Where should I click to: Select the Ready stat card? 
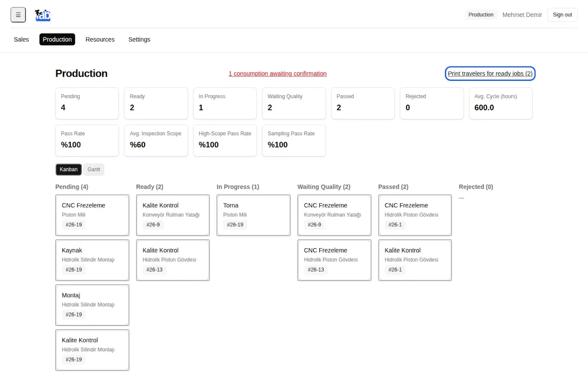pyautogui.click(x=156, y=103)
